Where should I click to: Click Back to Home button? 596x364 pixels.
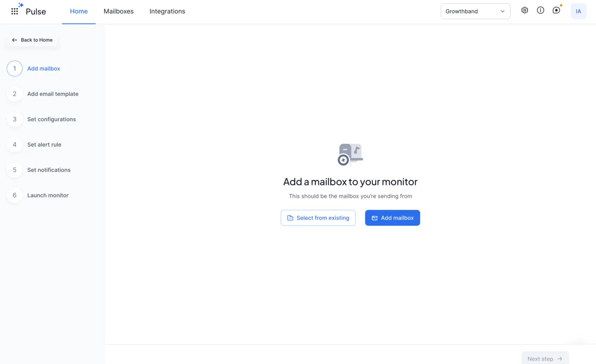[x=32, y=40]
